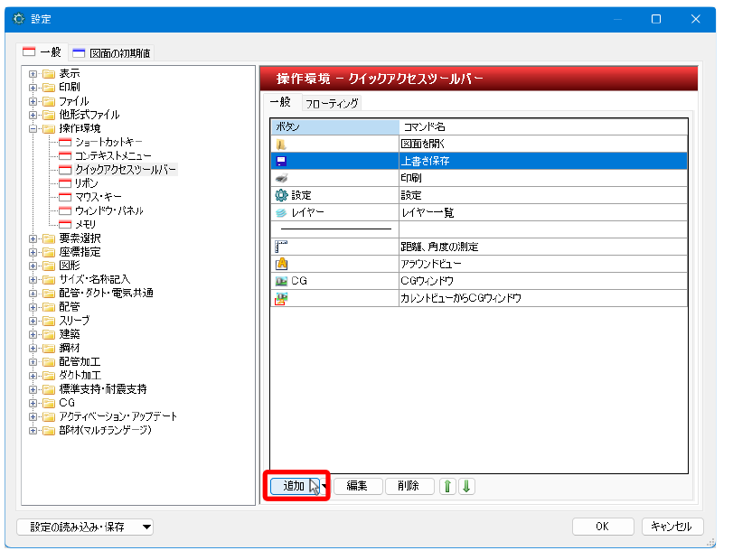The height and width of the screenshot is (560, 733).
Task: Expand the 印刷 tree node
Action: pyautogui.click(x=33, y=88)
